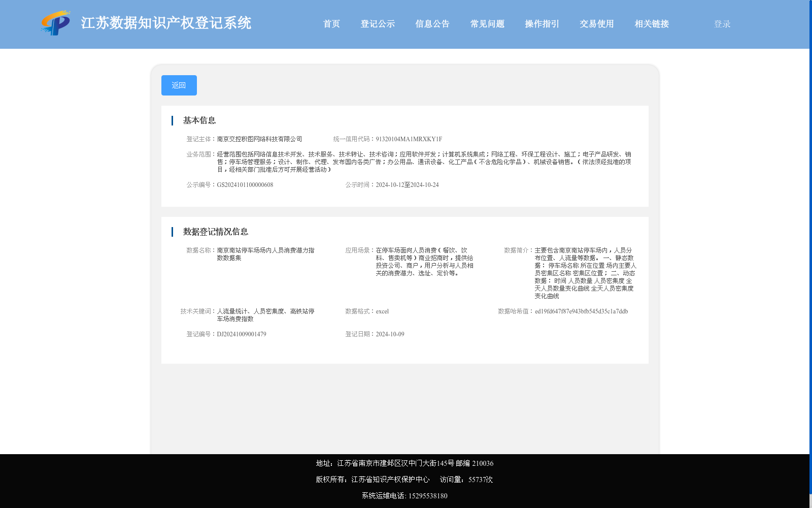Select hash value ed19fd647f87e943bfb545d35c1a7ddb
Image resolution: width=812 pixels, height=508 pixels.
[581, 311]
